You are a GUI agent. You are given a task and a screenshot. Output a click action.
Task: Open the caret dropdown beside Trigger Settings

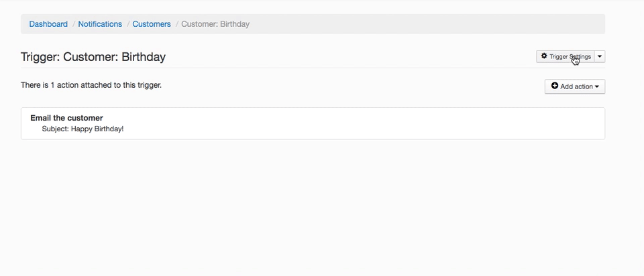pyautogui.click(x=600, y=56)
